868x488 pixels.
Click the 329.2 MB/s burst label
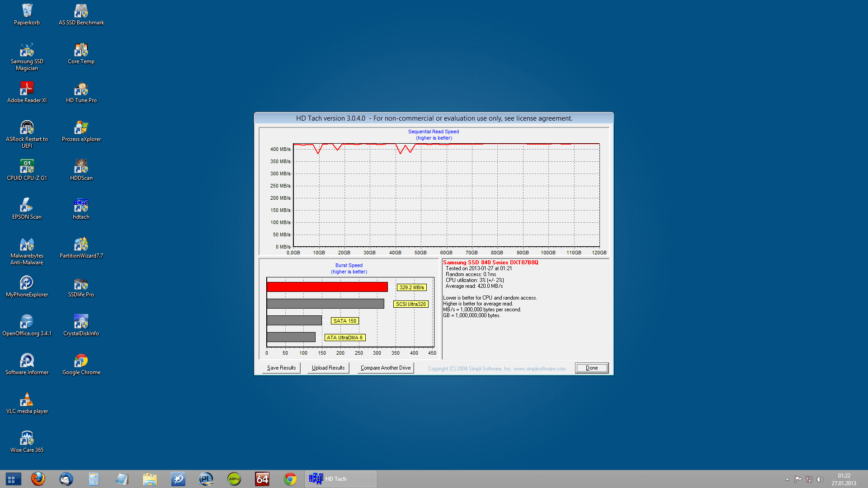click(x=411, y=287)
